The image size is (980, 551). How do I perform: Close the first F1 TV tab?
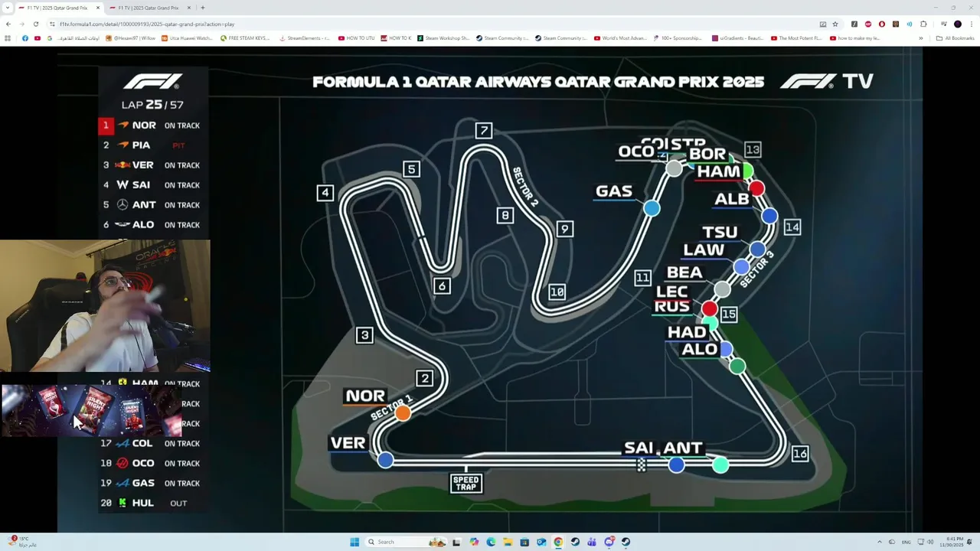97,8
